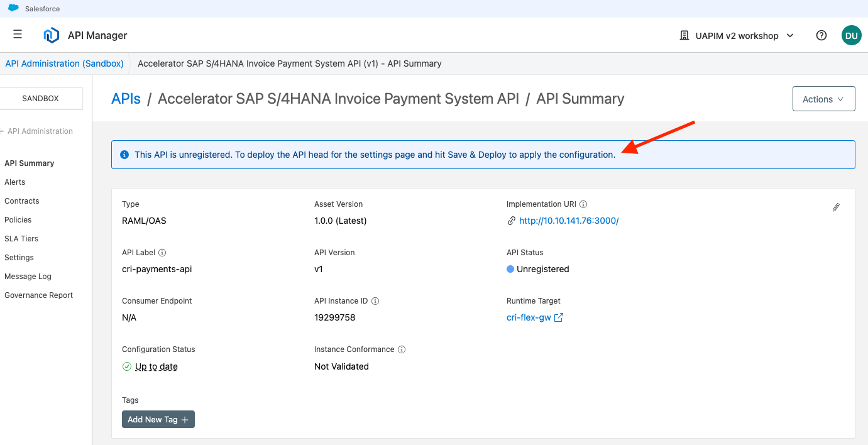
Task: Click external link icon next to cri-flex-gw
Action: coord(559,317)
